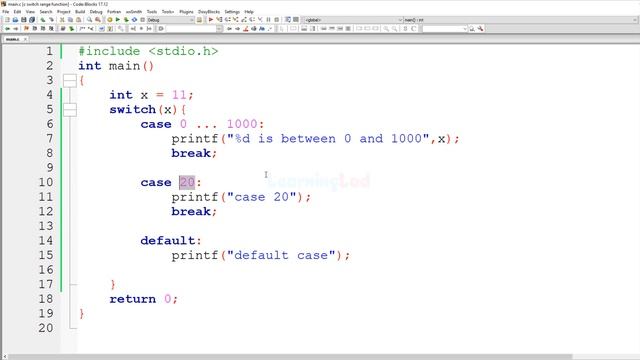Click the "default case" string on line 15
This screenshot has height=360, width=640.
[x=281, y=256]
